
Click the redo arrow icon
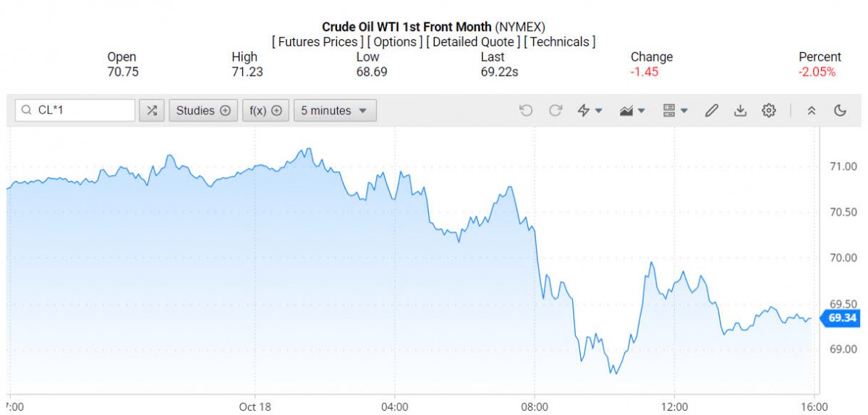[556, 111]
